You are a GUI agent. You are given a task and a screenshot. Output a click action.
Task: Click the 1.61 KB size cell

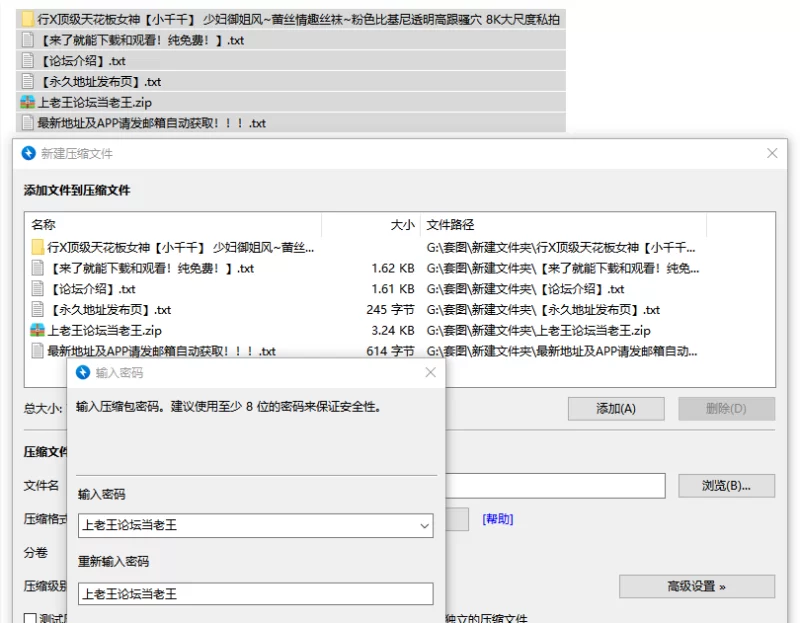[392, 289]
